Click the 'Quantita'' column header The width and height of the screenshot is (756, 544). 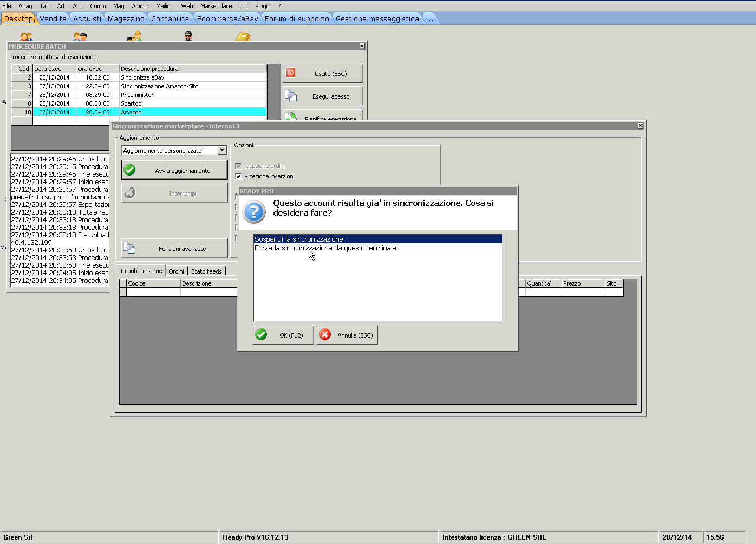coord(544,283)
